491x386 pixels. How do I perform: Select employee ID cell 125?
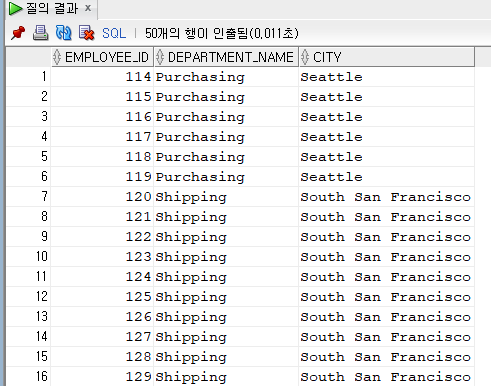[102, 297]
